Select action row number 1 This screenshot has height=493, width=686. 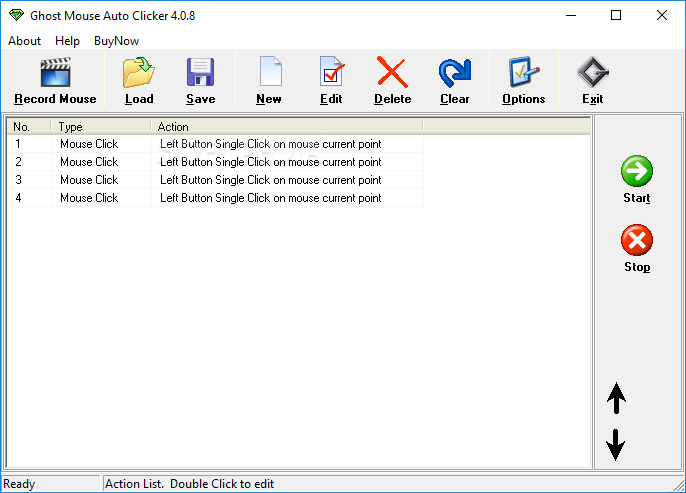(18, 144)
